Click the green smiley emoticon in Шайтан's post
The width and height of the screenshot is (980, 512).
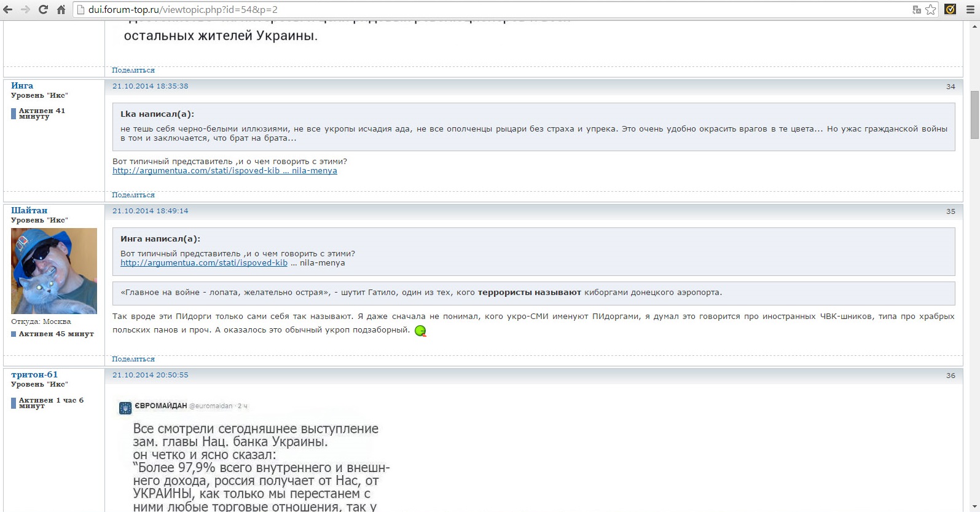point(420,331)
